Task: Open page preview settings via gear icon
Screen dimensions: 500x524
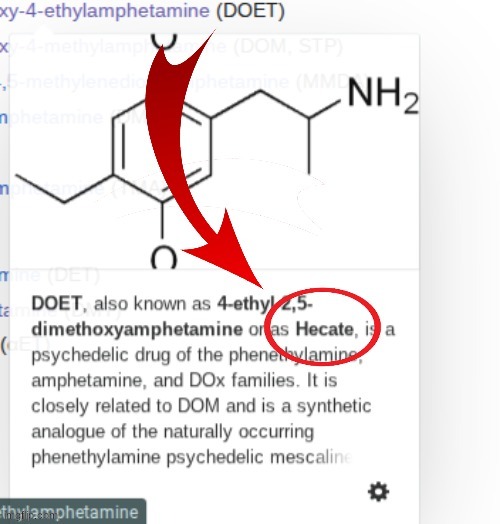Action: point(378,492)
